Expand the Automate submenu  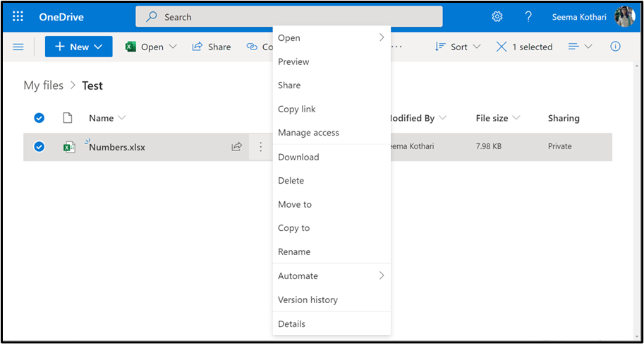point(331,275)
